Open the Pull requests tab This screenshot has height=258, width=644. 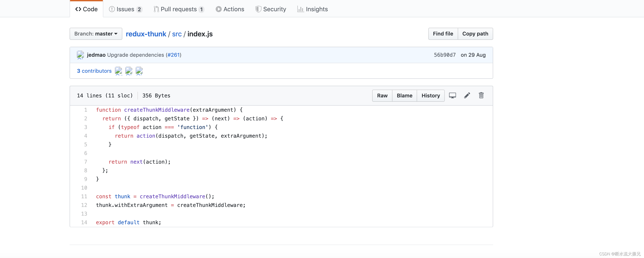coord(179,9)
